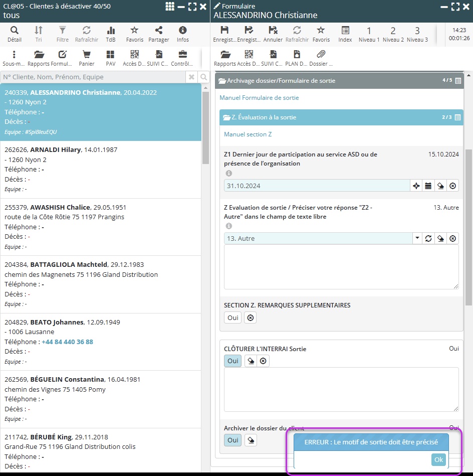
Task: Open the Dossier paperclip attachment icon
Action: click(321, 57)
